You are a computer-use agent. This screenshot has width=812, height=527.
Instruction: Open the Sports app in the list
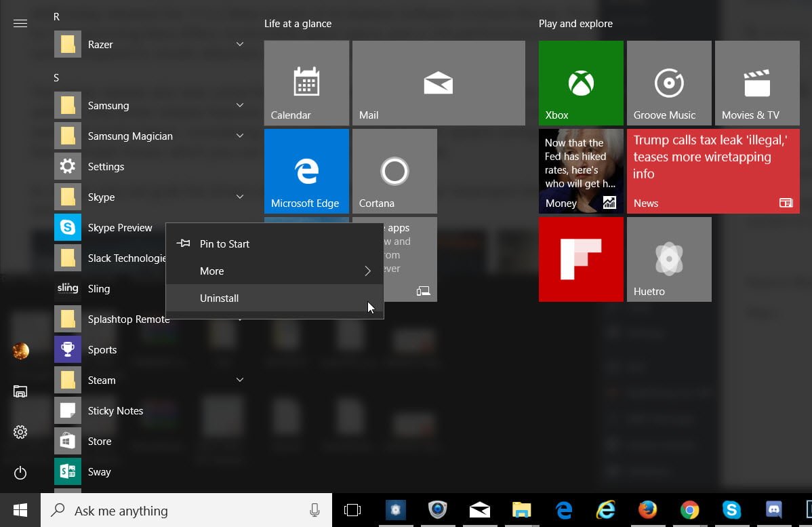click(x=150, y=350)
